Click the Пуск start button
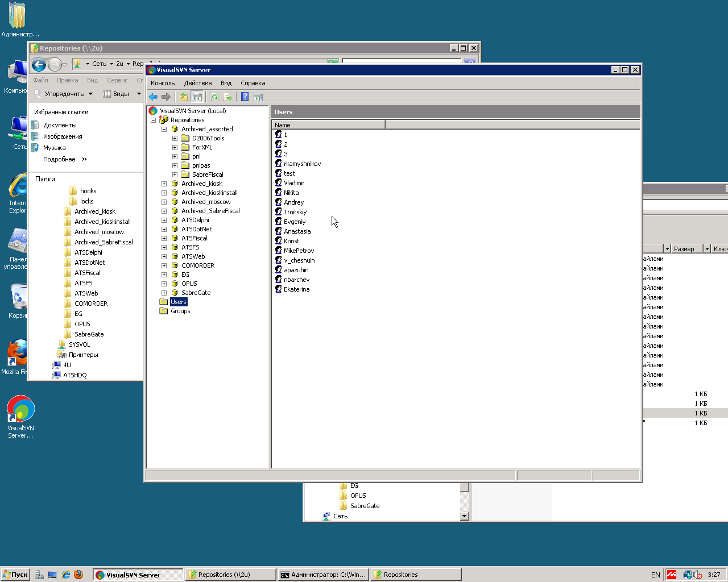 point(15,575)
